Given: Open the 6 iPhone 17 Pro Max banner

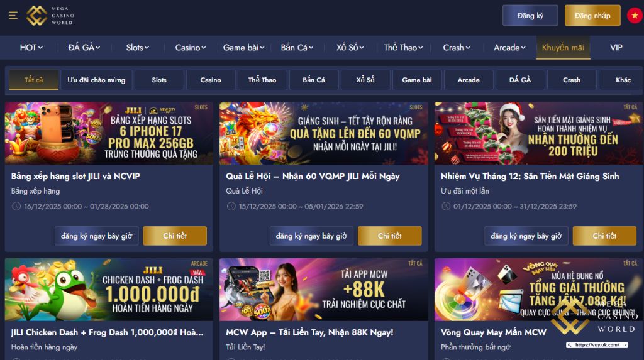Looking at the screenshot, I should click(109, 133).
